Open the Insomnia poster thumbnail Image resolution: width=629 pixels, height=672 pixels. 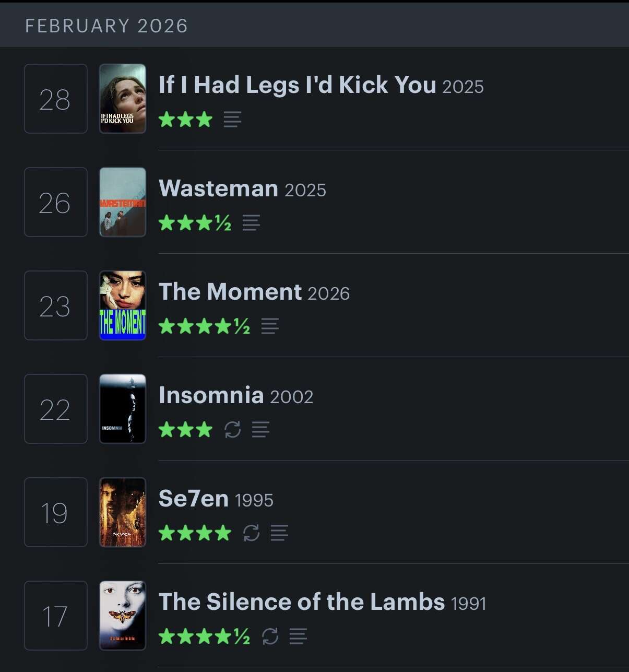click(x=123, y=409)
